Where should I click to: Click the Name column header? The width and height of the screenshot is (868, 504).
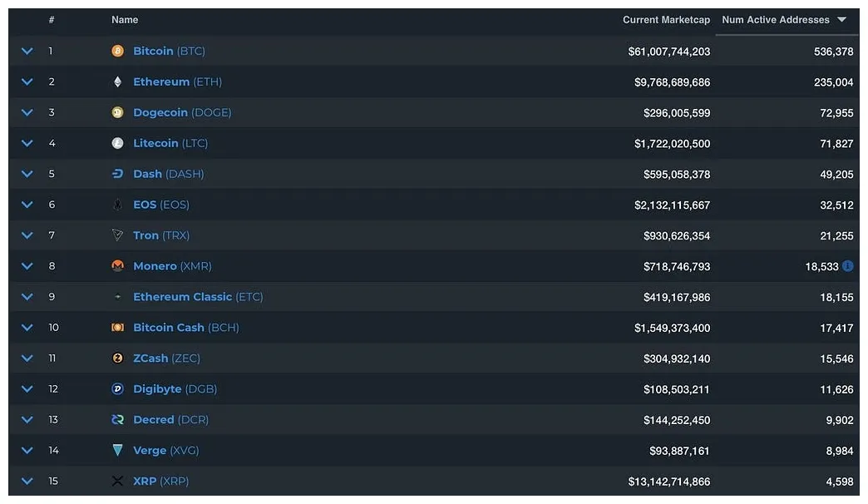pyautogui.click(x=124, y=20)
